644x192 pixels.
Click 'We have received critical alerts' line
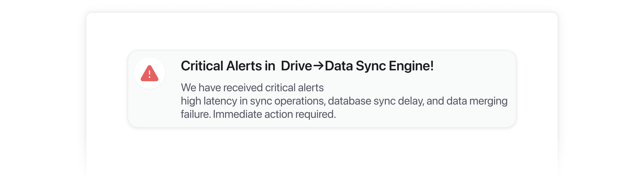click(x=252, y=87)
